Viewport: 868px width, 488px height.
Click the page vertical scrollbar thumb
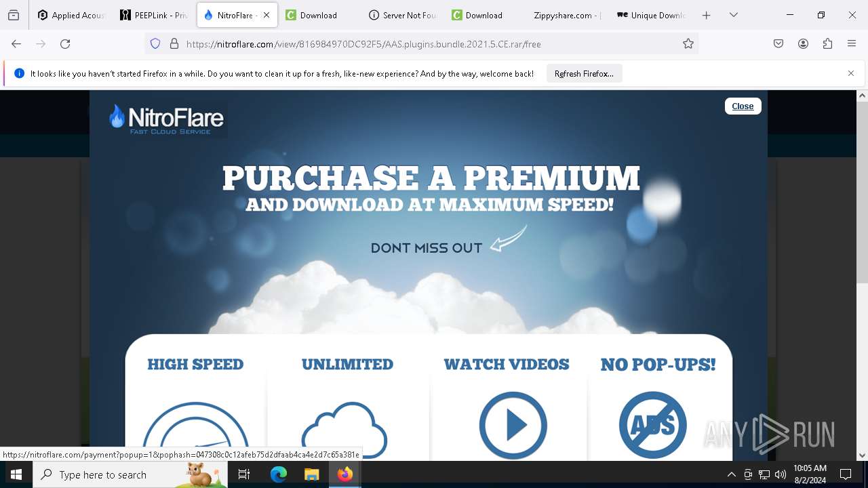tap(862, 193)
